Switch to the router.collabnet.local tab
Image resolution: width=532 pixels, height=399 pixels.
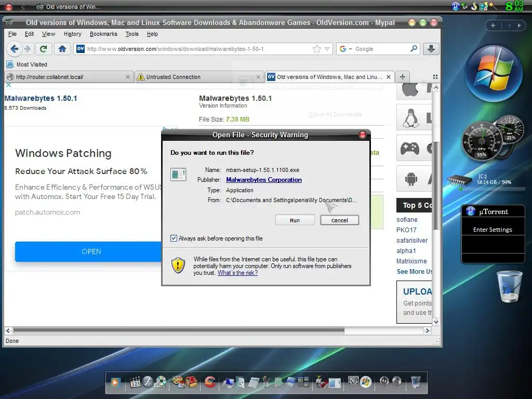click(x=68, y=77)
